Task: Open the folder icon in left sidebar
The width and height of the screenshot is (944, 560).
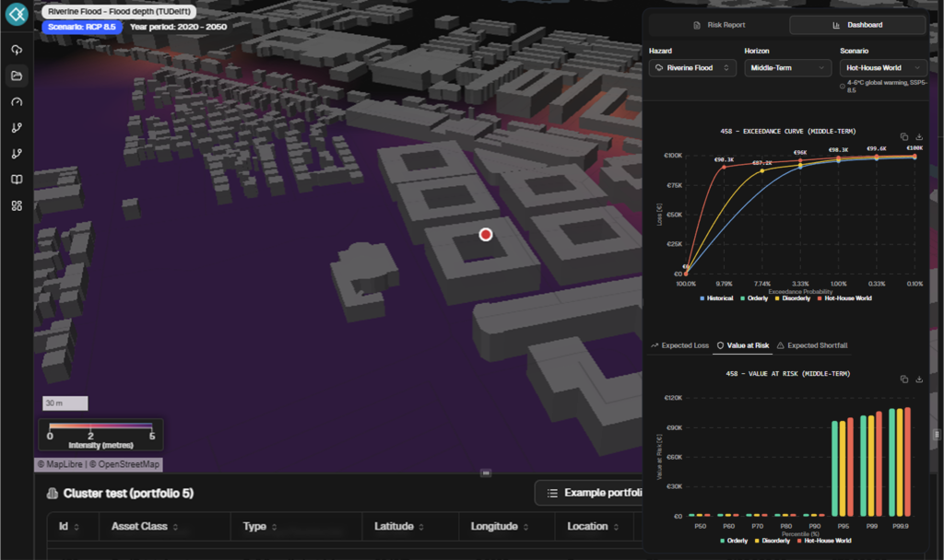Action: pyautogui.click(x=17, y=76)
